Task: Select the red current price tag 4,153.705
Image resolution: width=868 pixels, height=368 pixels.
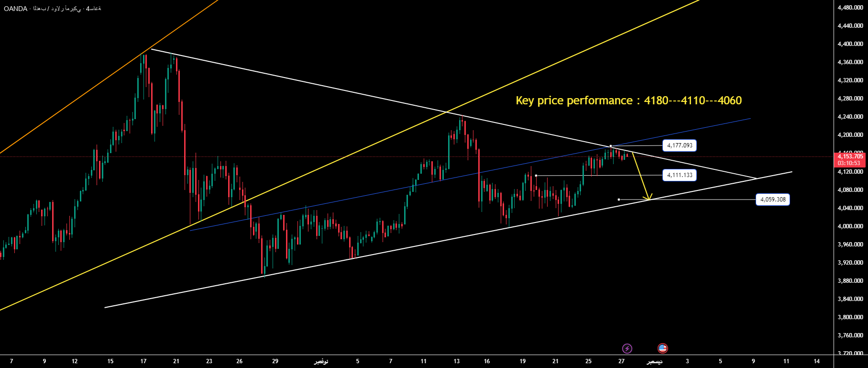Action: pyautogui.click(x=850, y=156)
